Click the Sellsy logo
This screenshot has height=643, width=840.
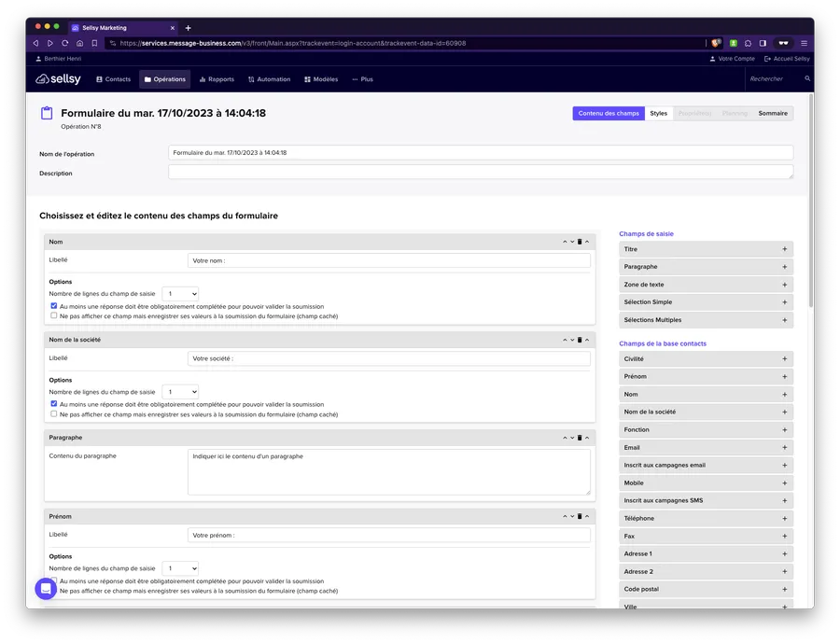(x=59, y=79)
